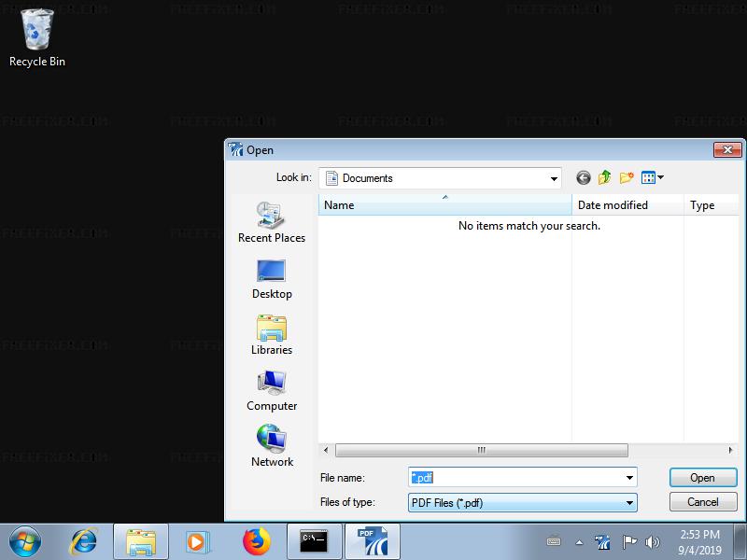Image resolution: width=747 pixels, height=560 pixels.
Task: Click the Up One Level folder icon
Action: (x=604, y=177)
